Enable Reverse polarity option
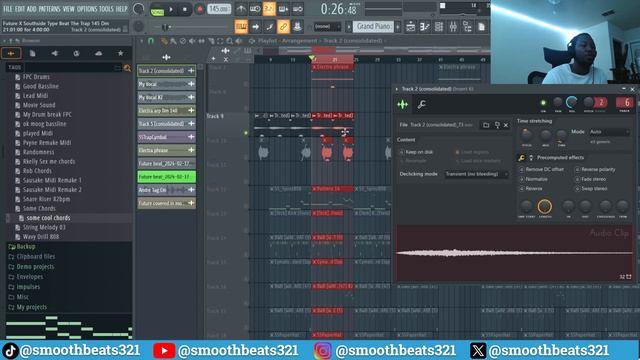Screen dimensions: 640x360 (x=595, y=169)
